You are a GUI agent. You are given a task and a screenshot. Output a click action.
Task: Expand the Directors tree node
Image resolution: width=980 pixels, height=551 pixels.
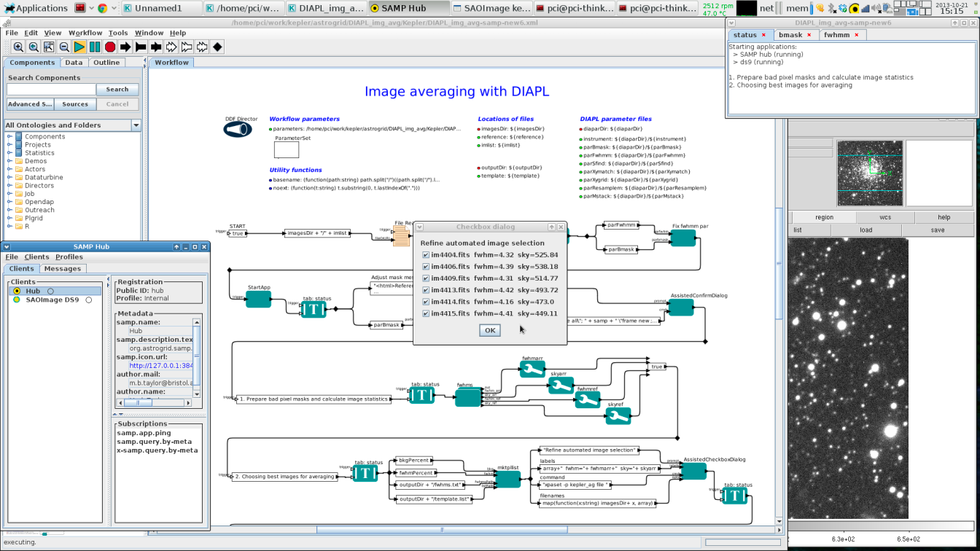[9, 185]
